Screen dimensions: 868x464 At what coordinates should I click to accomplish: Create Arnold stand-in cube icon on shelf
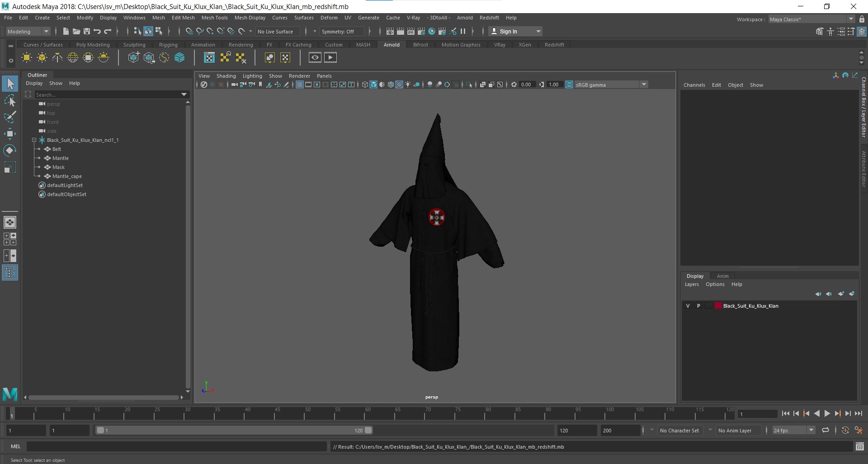point(134,57)
